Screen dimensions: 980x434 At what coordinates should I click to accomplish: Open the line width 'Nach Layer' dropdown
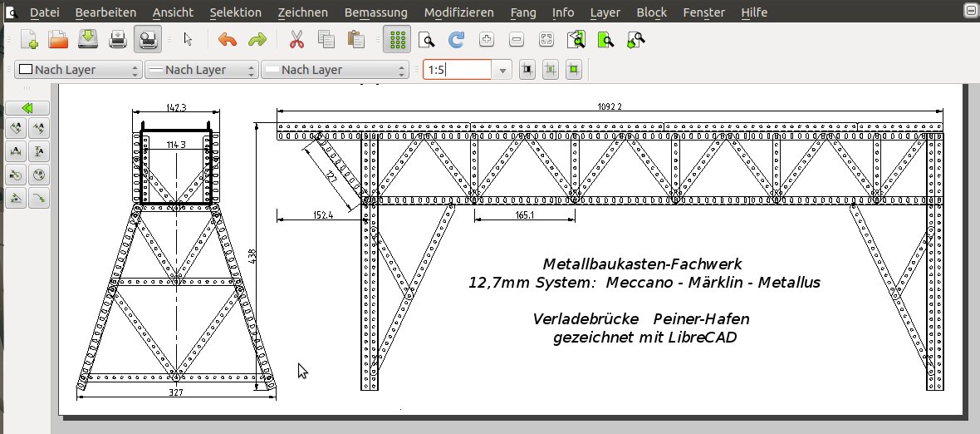pyautogui.click(x=201, y=69)
